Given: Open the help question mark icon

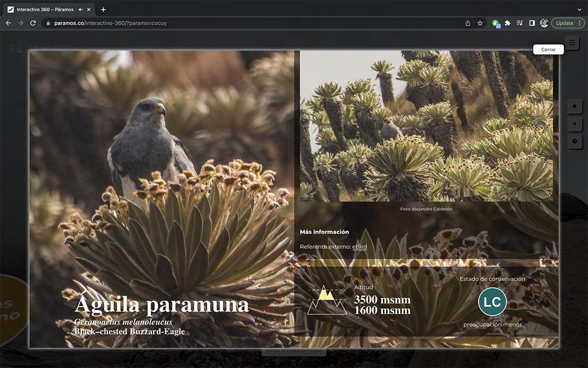Looking at the screenshot, I should [x=575, y=141].
